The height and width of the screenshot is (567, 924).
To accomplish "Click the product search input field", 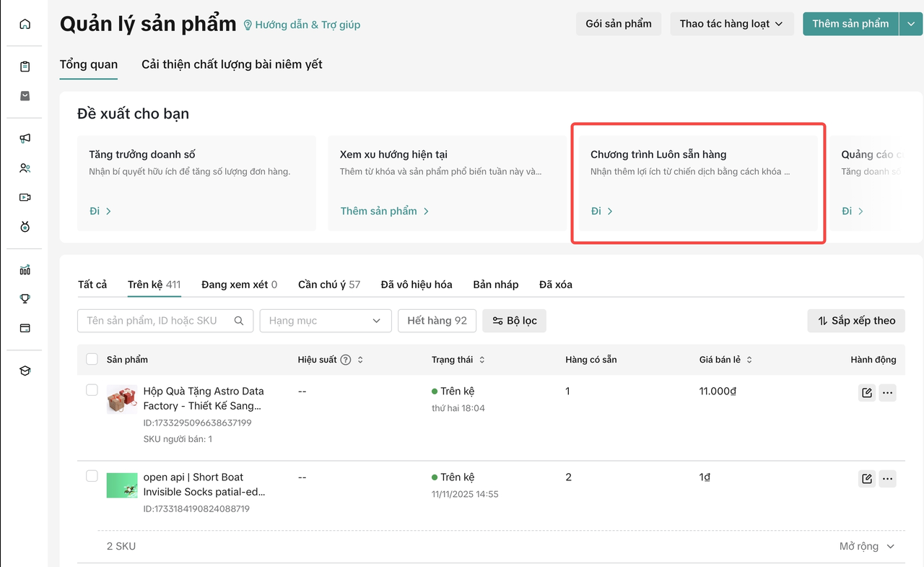I will [157, 321].
